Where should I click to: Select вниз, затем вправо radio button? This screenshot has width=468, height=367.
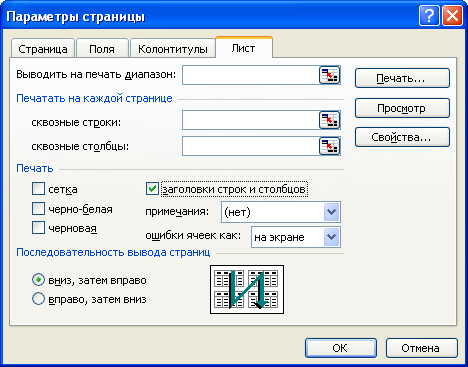tap(38, 280)
